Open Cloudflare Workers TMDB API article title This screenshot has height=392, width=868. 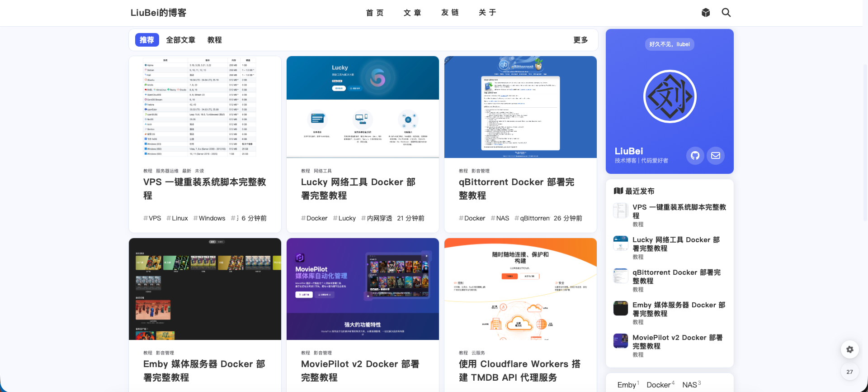point(520,371)
